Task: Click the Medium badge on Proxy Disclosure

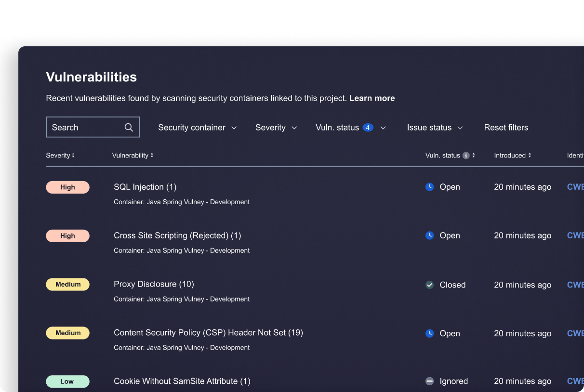Action: (67, 284)
